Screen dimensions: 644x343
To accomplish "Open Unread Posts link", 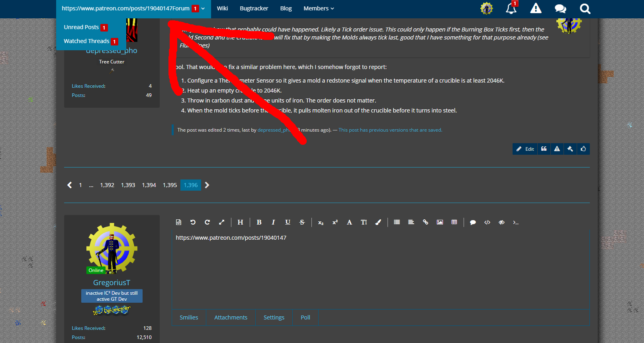I will [x=81, y=27].
